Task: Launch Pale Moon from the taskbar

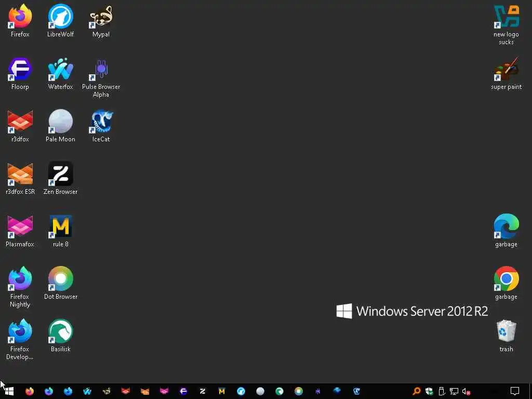Action: point(260,391)
